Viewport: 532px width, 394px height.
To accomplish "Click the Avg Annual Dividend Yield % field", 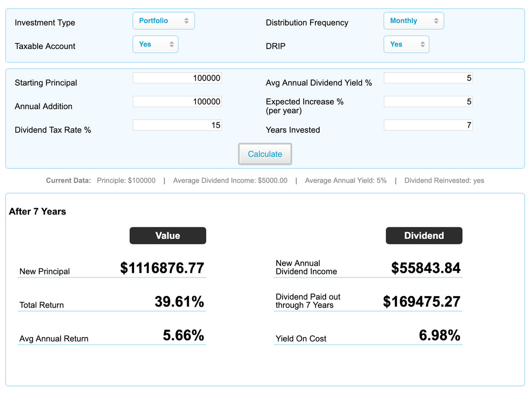I will click(428, 78).
